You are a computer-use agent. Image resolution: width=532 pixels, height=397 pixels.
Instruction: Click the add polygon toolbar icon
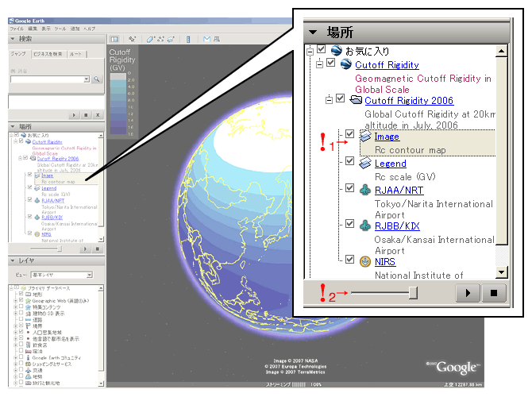(149, 40)
